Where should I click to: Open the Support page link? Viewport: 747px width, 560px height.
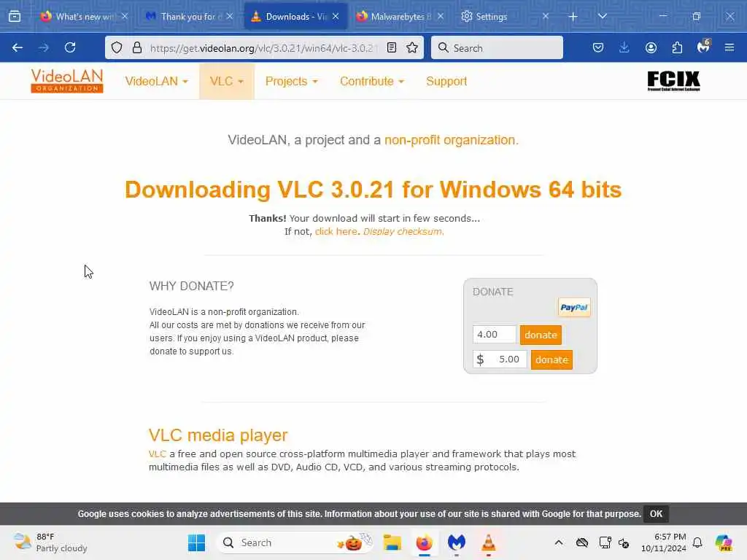tap(446, 82)
